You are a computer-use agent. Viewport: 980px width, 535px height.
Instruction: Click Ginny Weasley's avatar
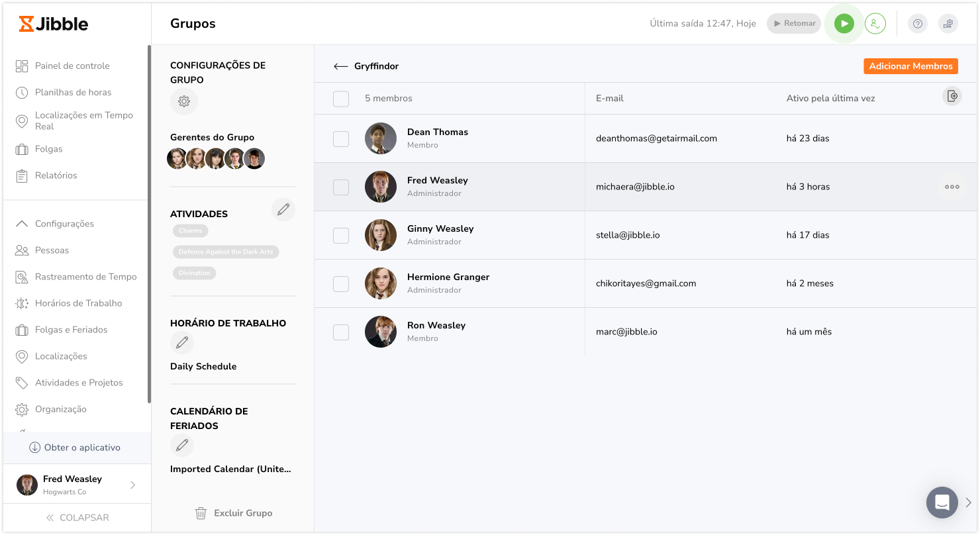[x=381, y=235]
